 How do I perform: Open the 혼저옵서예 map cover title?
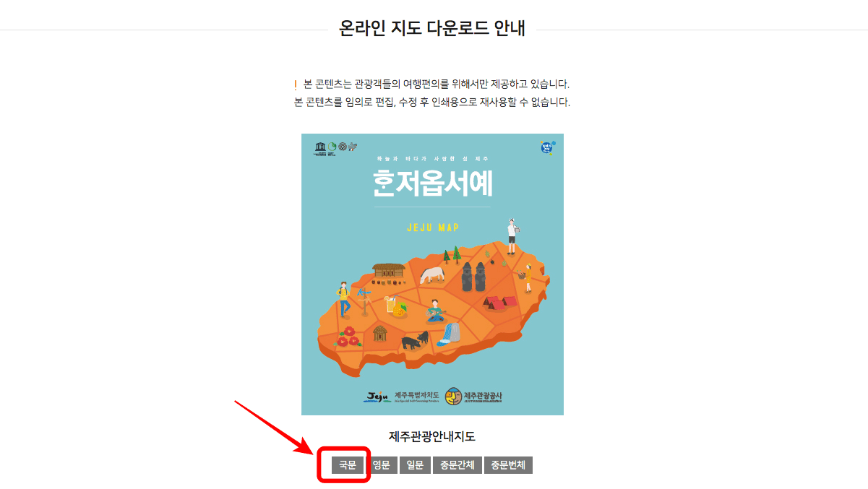432,183
